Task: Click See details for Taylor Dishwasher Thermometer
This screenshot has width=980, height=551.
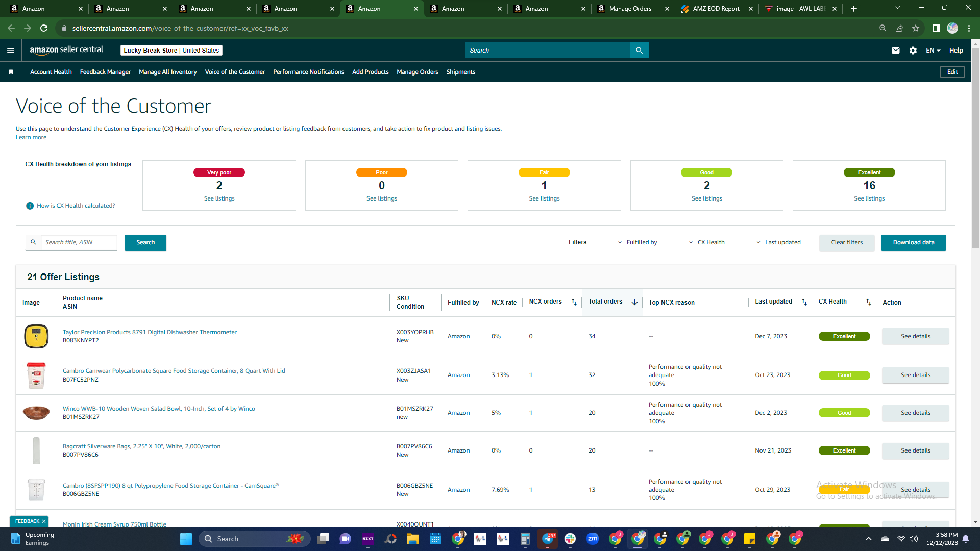Action: 916,336
